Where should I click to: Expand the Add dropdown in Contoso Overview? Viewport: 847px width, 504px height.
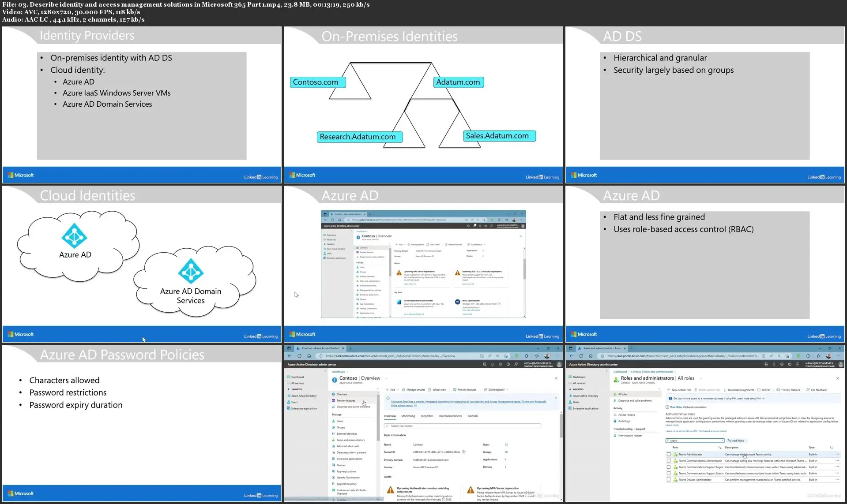pyautogui.click(x=392, y=390)
